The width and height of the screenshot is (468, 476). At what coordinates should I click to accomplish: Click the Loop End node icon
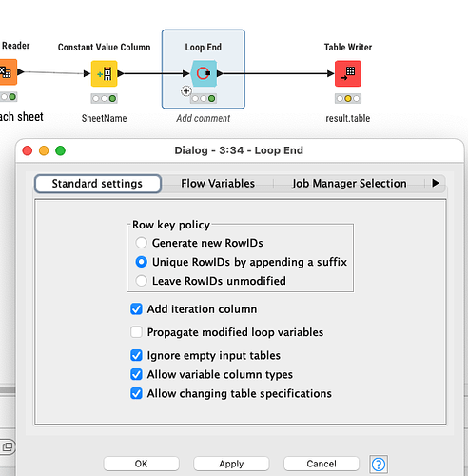point(204,73)
